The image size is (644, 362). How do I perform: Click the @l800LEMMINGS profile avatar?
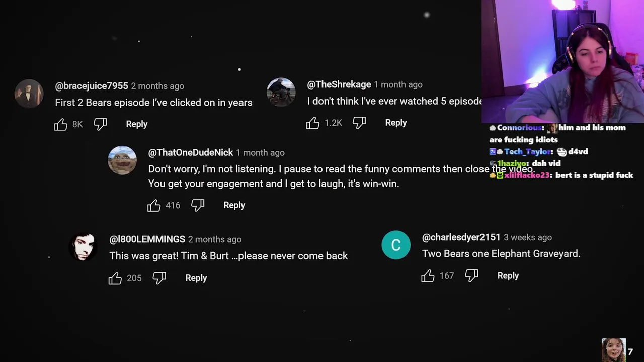tap(84, 247)
